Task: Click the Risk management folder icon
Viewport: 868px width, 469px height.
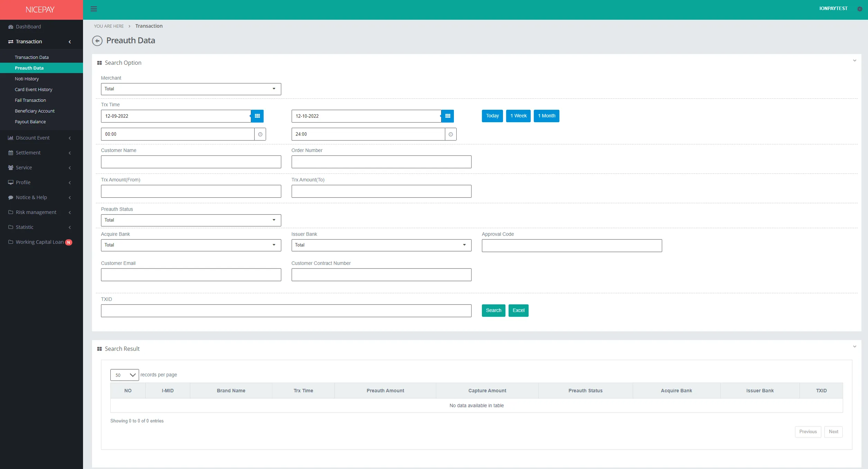Action: click(11, 212)
